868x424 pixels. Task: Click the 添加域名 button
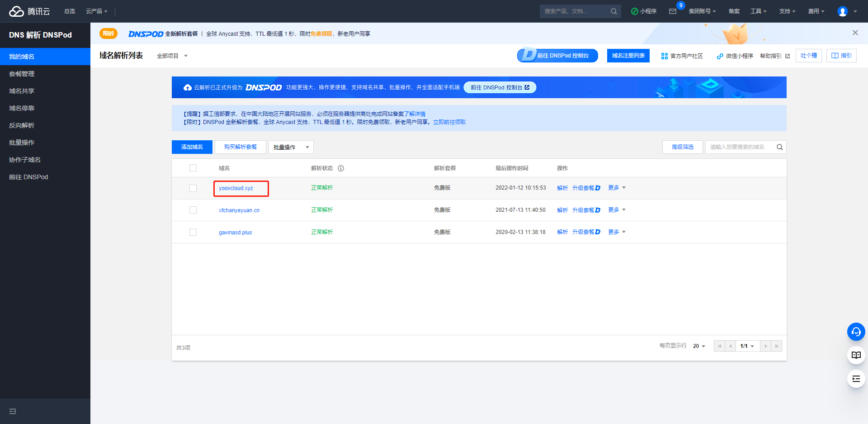[x=192, y=147]
